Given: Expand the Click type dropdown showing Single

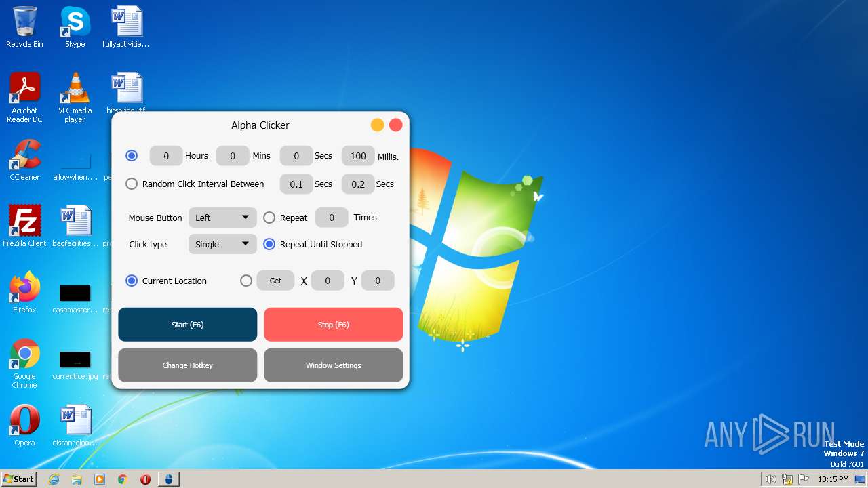Looking at the screenshot, I should [222, 244].
